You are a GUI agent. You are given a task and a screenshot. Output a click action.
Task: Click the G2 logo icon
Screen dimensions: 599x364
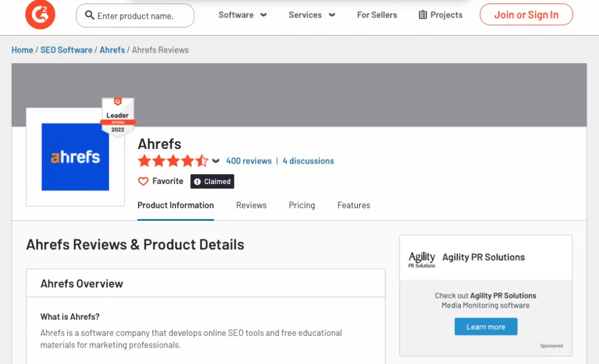pyautogui.click(x=40, y=15)
